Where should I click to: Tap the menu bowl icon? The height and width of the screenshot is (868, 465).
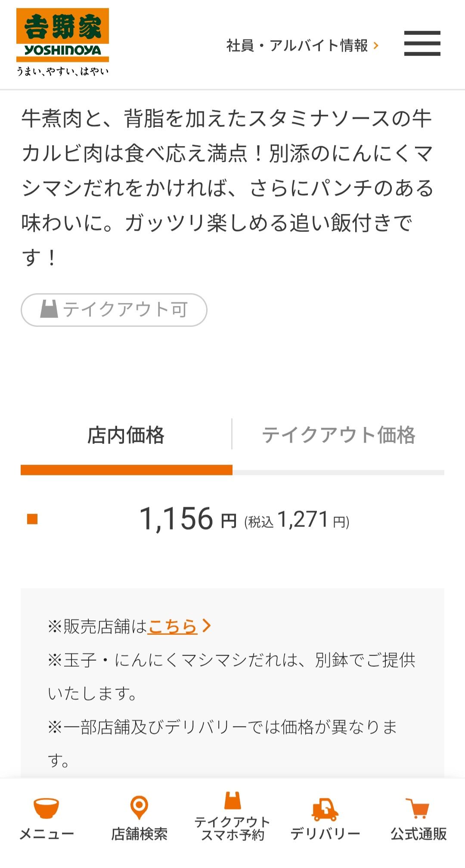point(46,808)
